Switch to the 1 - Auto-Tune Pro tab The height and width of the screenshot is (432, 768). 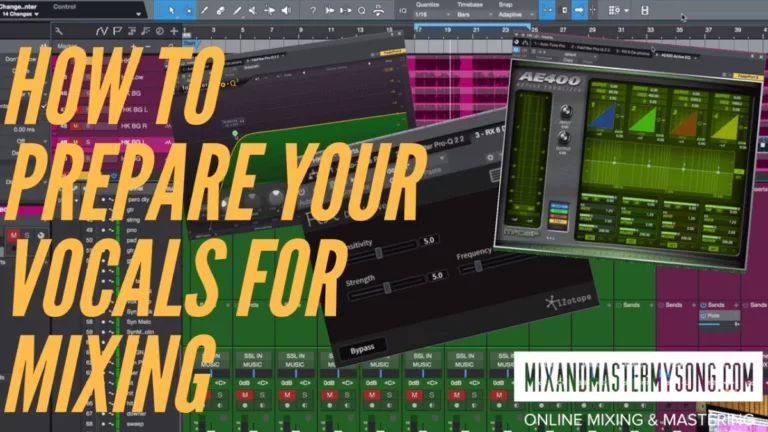(549, 46)
